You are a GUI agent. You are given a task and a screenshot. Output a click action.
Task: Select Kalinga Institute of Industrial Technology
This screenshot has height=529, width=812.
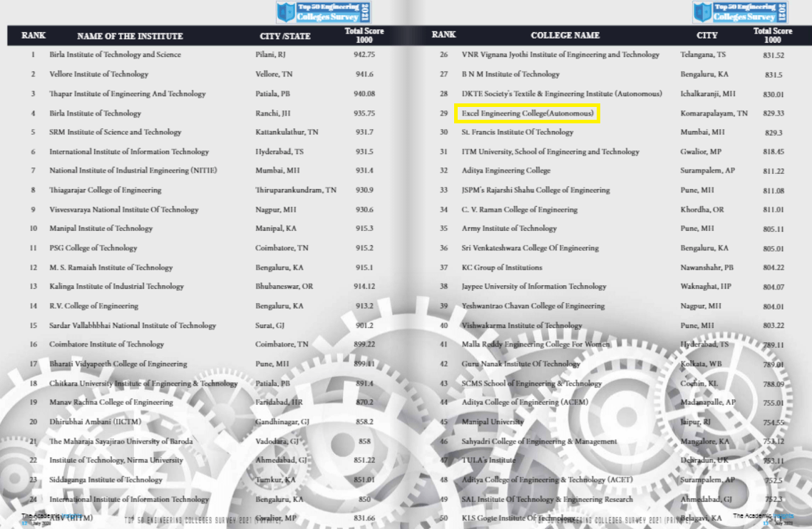click(x=116, y=287)
